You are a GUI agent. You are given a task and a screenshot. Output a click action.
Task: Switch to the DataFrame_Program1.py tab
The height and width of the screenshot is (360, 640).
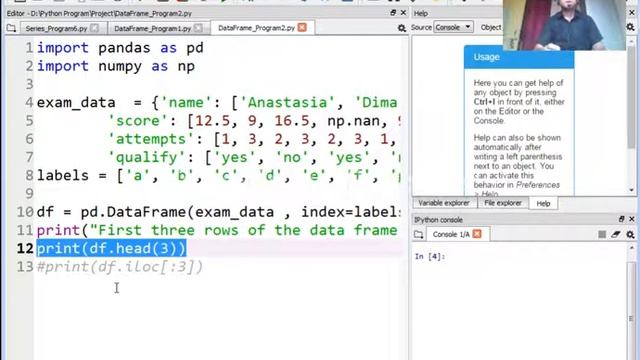[x=153, y=28]
